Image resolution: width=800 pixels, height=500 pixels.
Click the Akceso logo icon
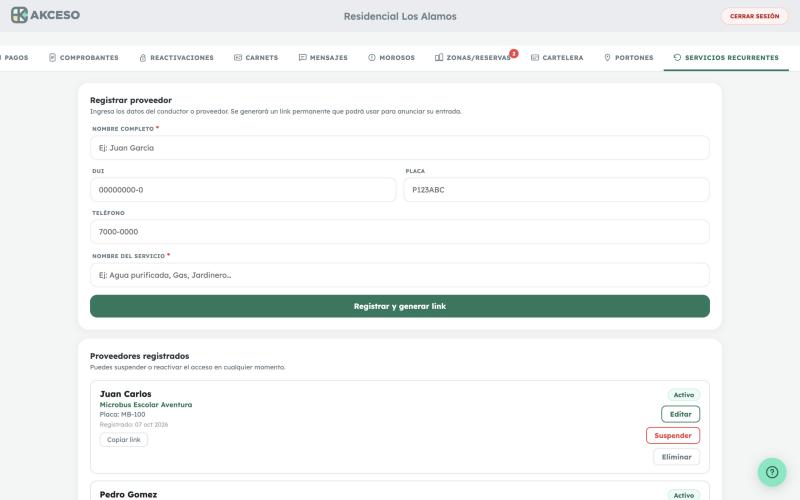[x=19, y=15]
